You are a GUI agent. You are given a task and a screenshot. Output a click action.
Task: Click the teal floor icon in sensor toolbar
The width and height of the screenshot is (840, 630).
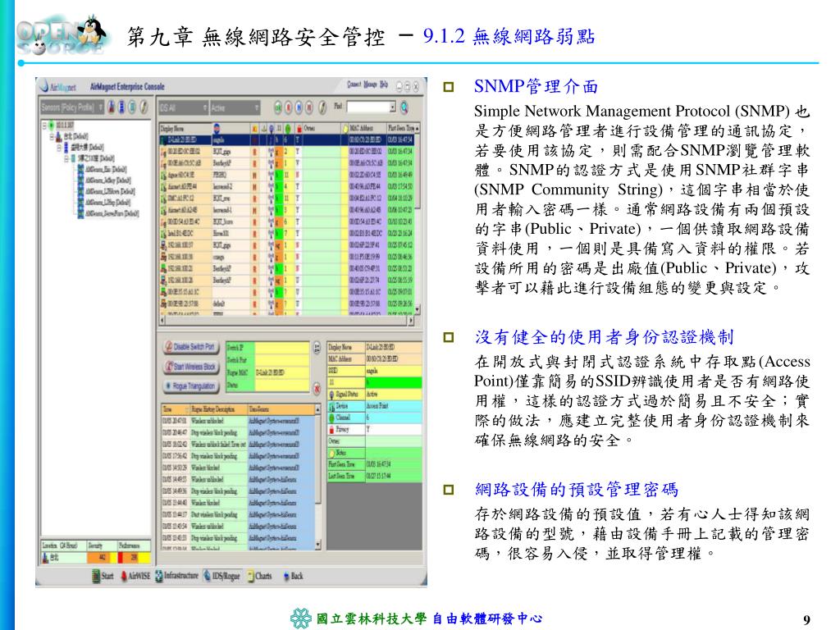click(132, 107)
